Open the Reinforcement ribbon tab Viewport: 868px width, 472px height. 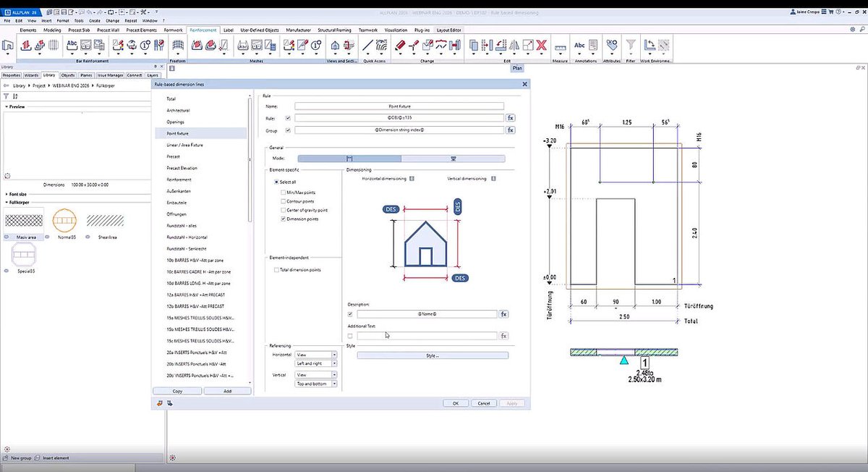tap(203, 30)
